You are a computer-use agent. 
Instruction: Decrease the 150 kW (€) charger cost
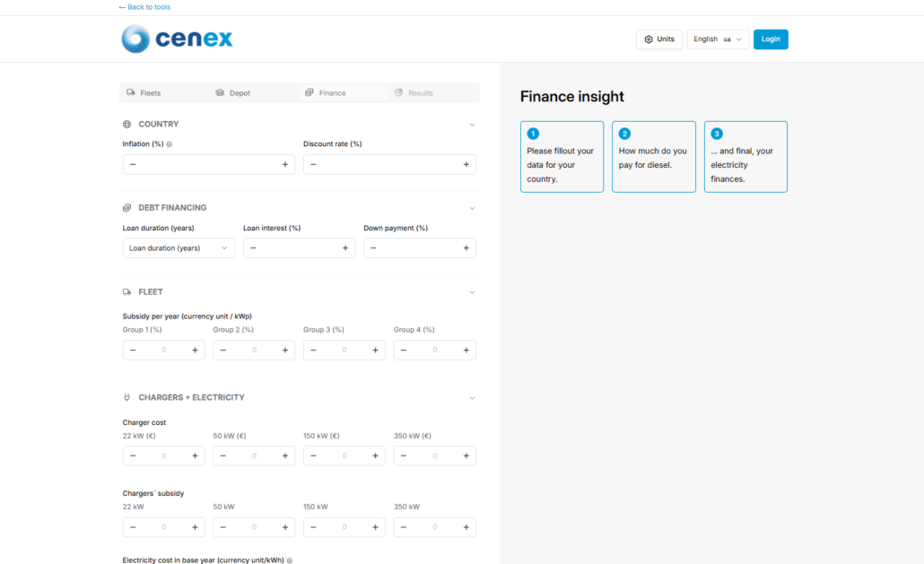pos(313,456)
